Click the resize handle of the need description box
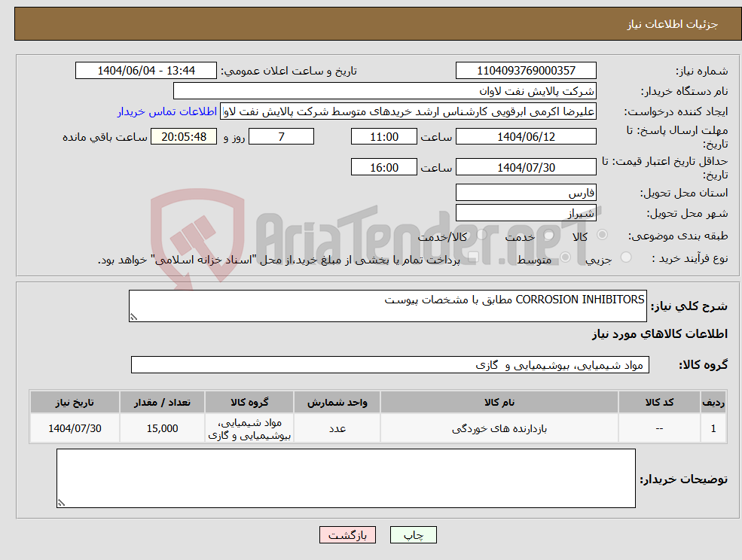Viewport: 742px width, 560px height. [x=134, y=317]
